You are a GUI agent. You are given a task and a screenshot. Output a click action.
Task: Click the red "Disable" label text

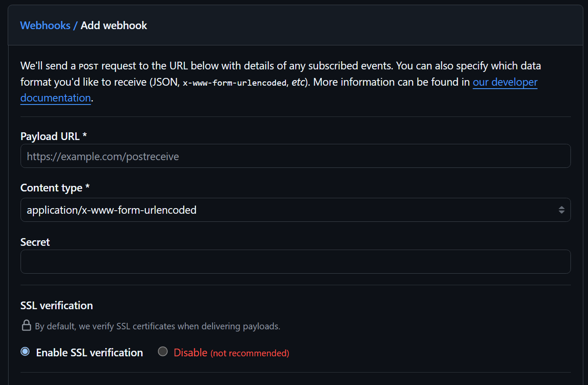click(x=190, y=352)
